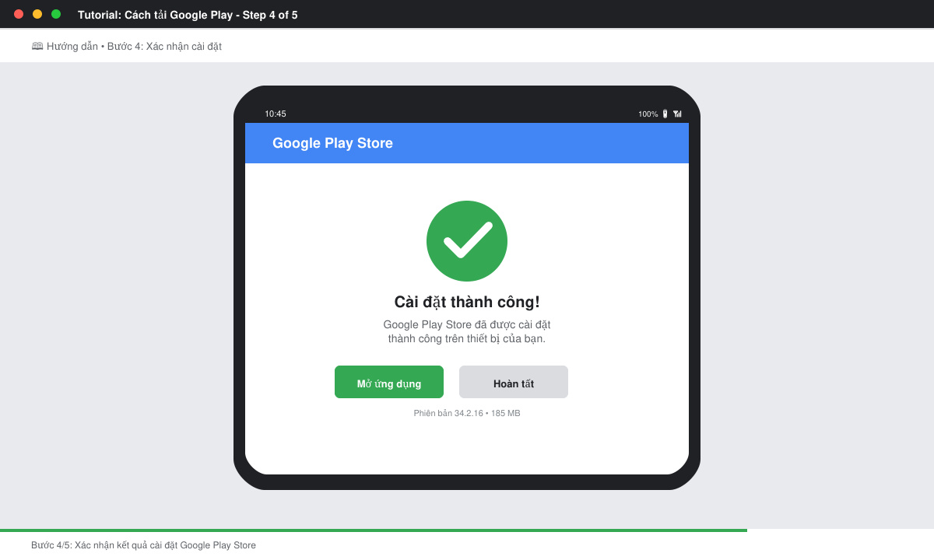Click the book icon beside Hướng dẫn
This screenshot has width=934, height=560.
tap(37, 46)
